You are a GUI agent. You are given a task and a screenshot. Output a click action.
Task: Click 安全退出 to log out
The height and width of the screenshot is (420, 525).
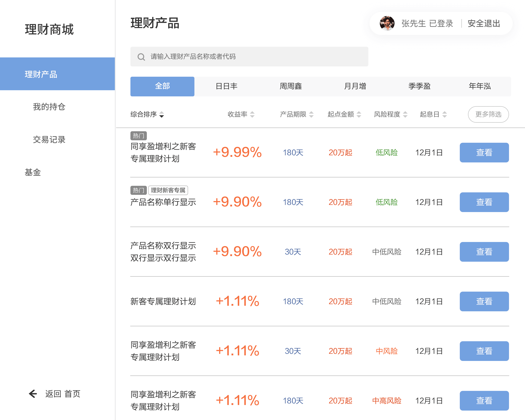[484, 23]
